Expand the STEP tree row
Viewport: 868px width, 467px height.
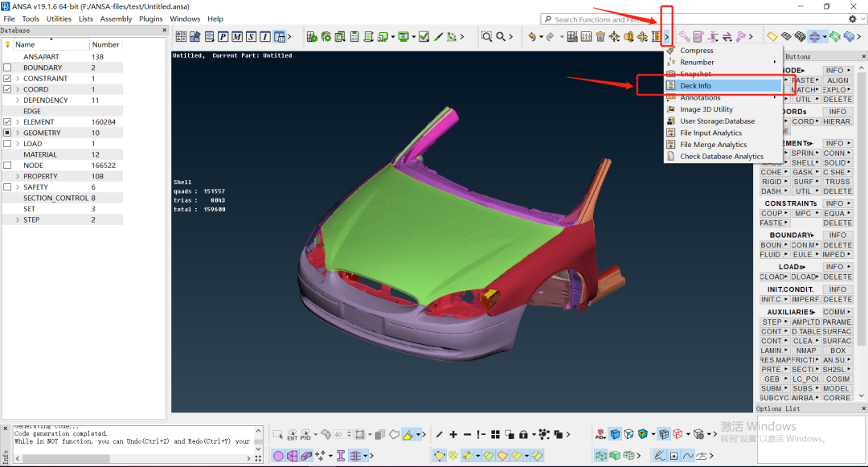coord(18,219)
